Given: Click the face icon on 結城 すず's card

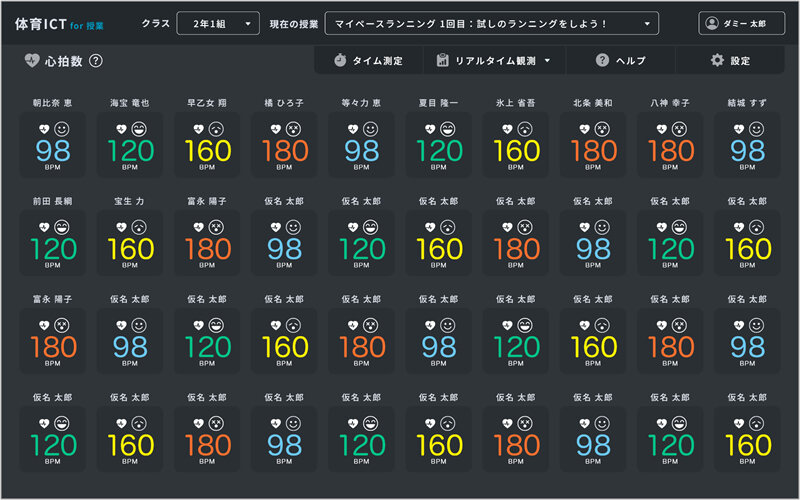Looking at the screenshot, I should coord(755,130).
